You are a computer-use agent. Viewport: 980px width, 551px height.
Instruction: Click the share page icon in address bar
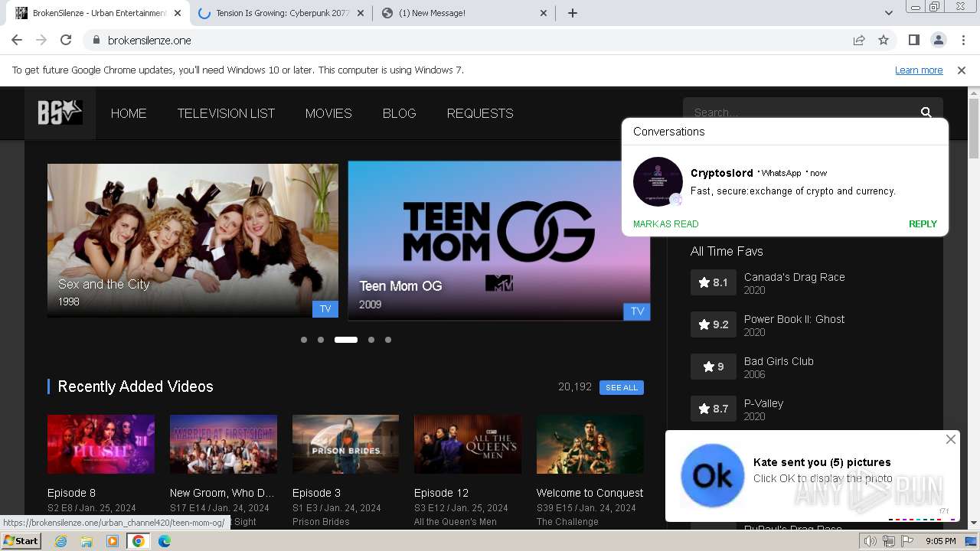click(859, 40)
